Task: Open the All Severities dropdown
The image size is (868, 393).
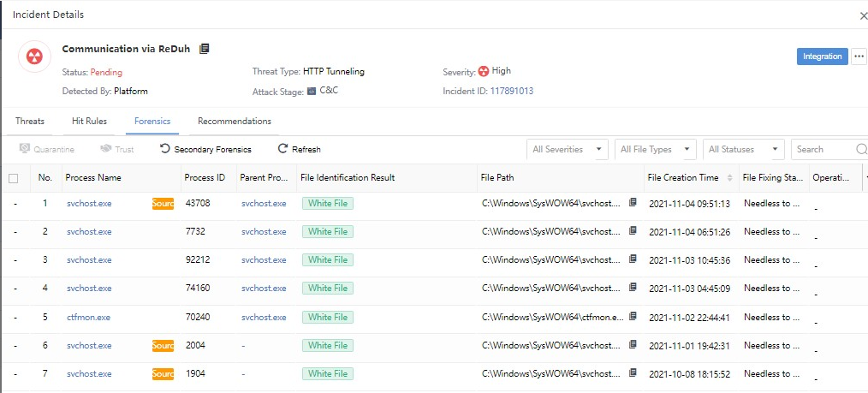Action: point(567,149)
